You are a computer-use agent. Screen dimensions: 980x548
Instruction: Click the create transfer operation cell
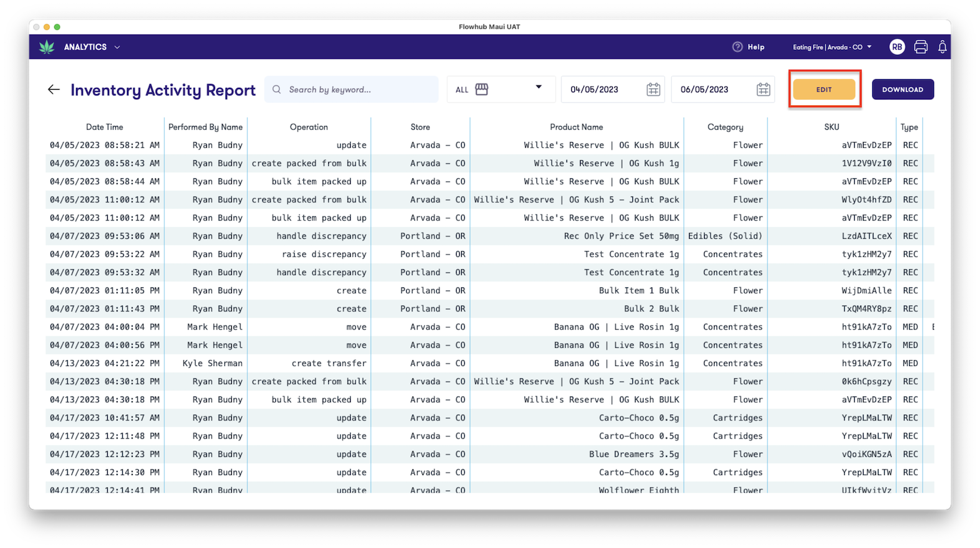point(329,363)
